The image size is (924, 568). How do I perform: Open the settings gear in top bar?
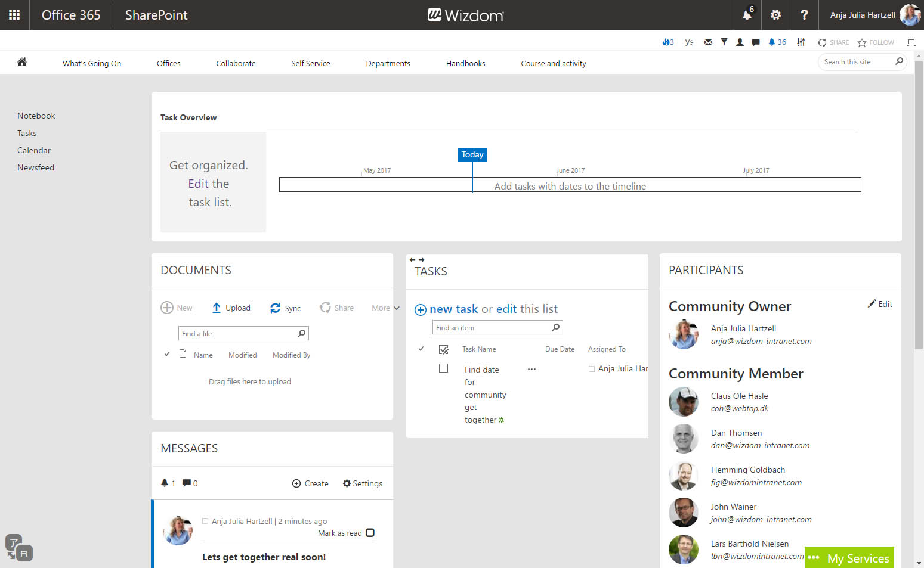[x=775, y=15]
